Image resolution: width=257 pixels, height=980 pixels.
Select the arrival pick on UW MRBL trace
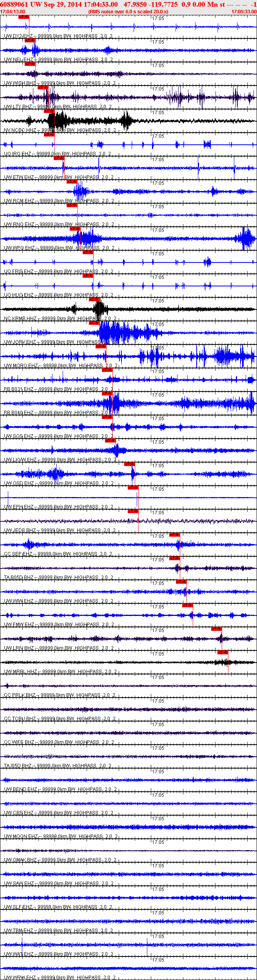click(223, 652)
